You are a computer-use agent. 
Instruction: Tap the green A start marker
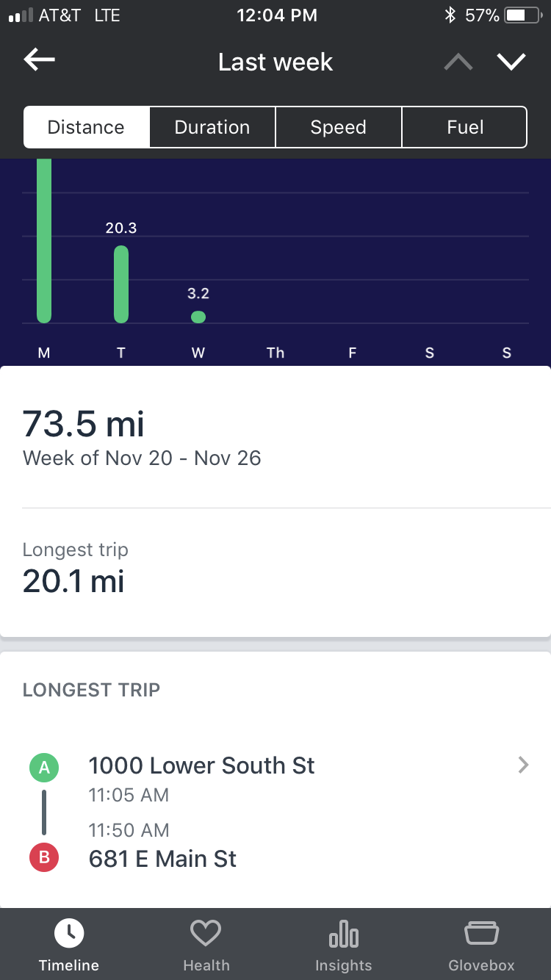[44, 768]
